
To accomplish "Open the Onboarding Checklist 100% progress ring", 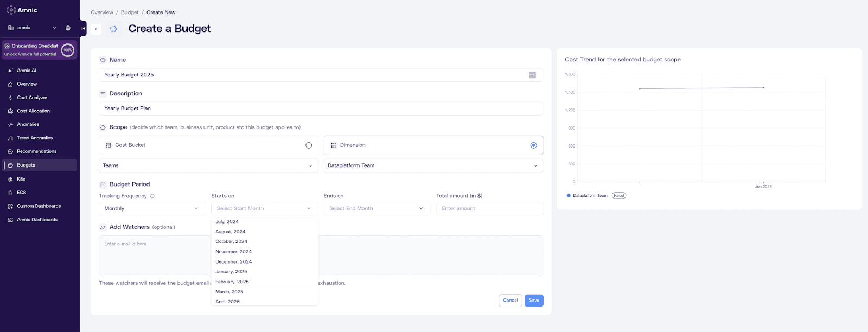I will pos(68,50).
